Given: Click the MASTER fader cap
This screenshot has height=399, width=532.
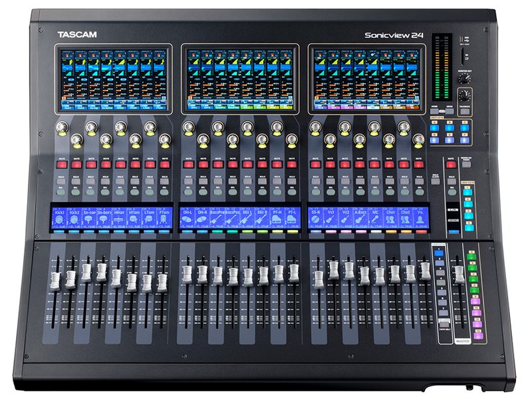Looking at the screenshot, I should (x=460, y=275).
